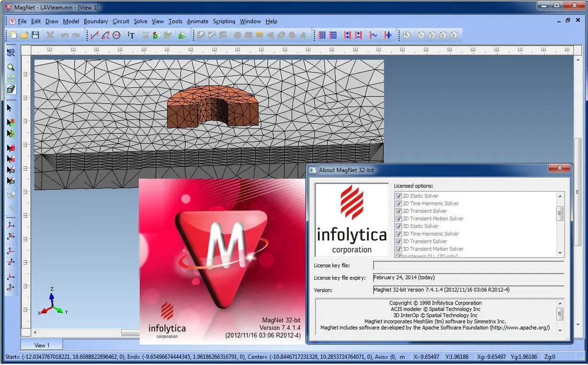Toggle the 3D Transient Motion Solver checkbox
The width and height of the screenshot is (588, 365).
(x=398, y=249)
